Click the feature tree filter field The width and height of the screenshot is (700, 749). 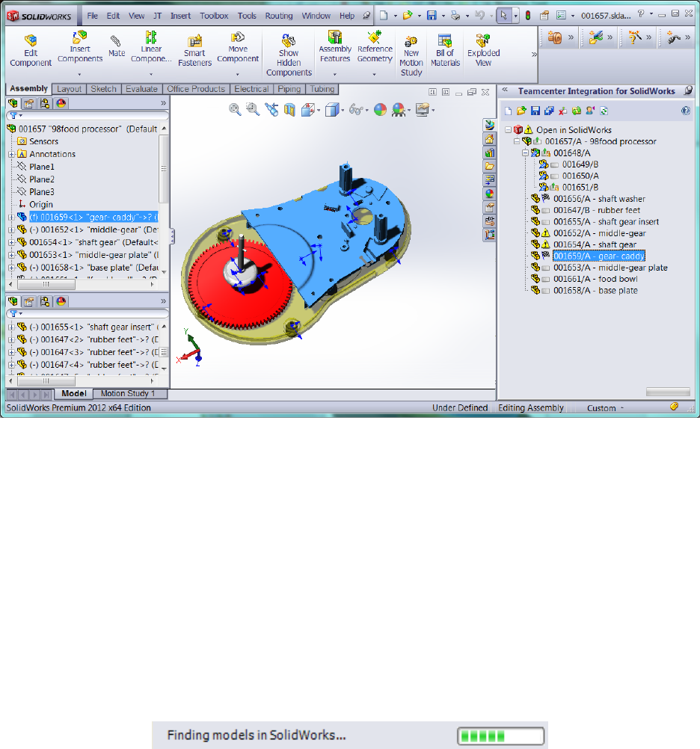[x=87, y=116]
